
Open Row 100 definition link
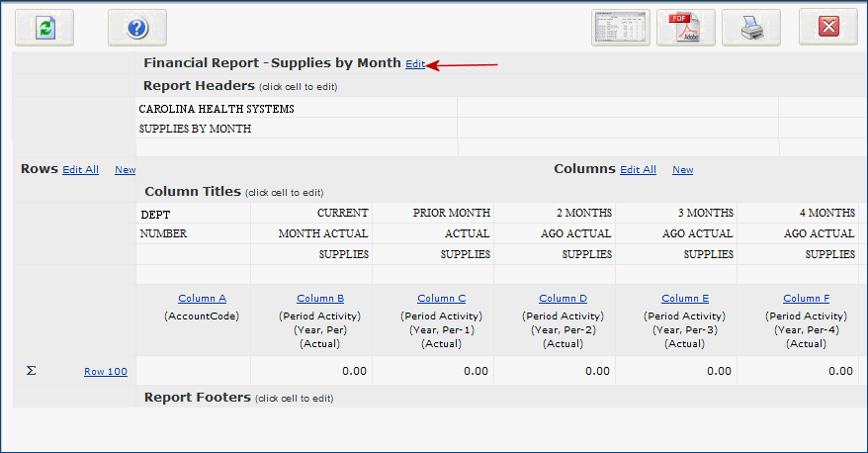click(x=105, y=372)
